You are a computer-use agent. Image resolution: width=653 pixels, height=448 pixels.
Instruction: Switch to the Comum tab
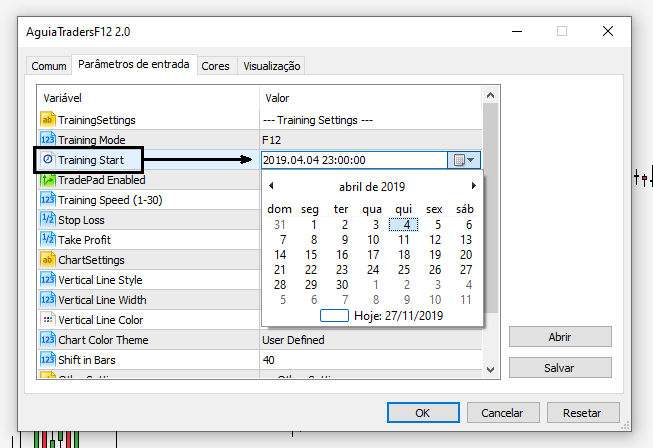coord(49,66)
